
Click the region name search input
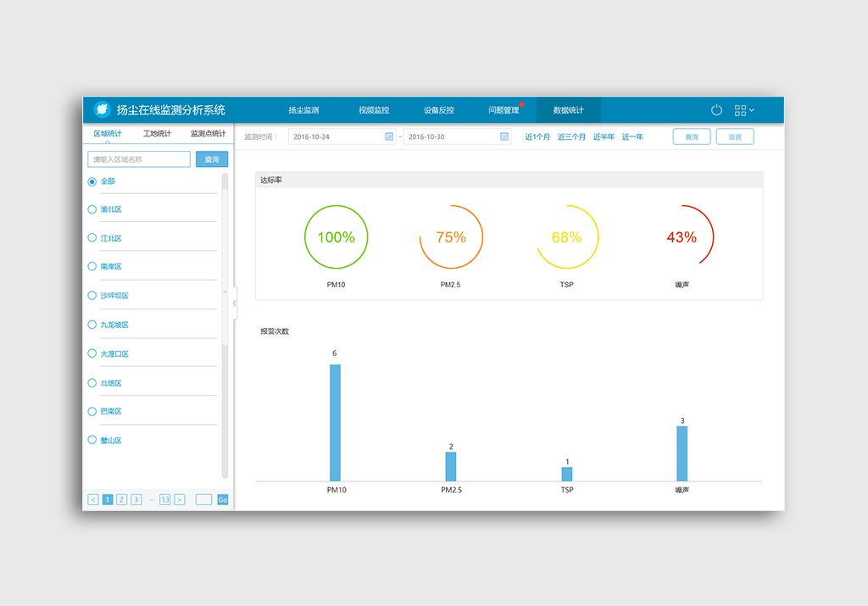pos(139,159)
